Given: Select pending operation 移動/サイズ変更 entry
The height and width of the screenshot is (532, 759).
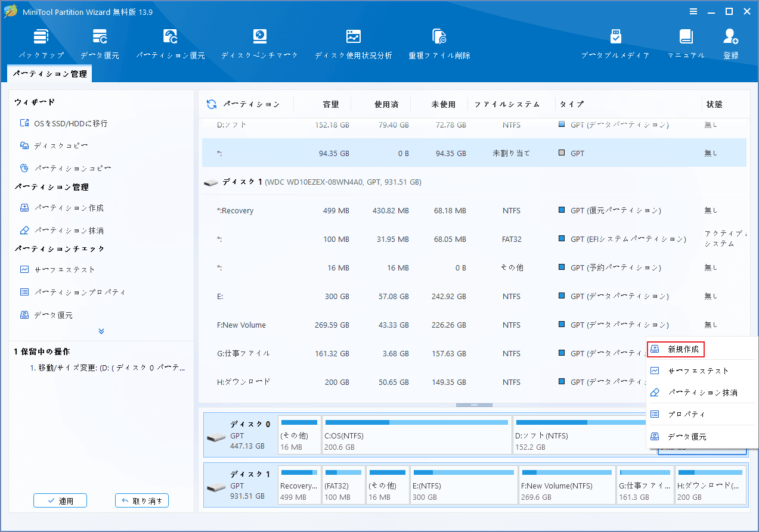Looking at the screenshot, I should click(x=108, y=368).
